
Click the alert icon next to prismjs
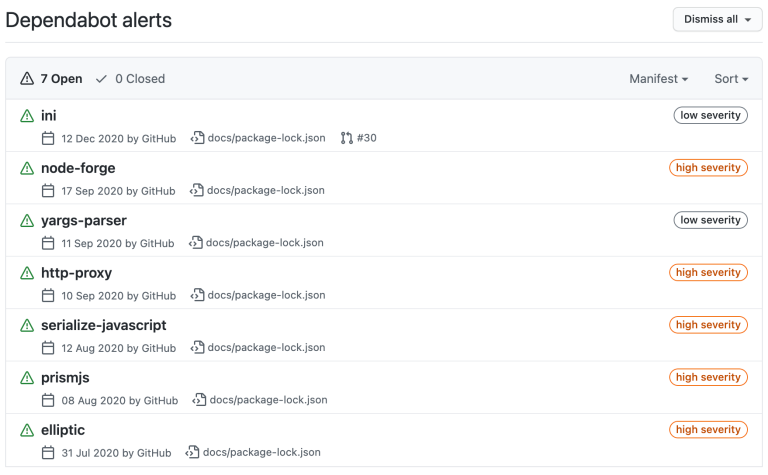point(27,378)
